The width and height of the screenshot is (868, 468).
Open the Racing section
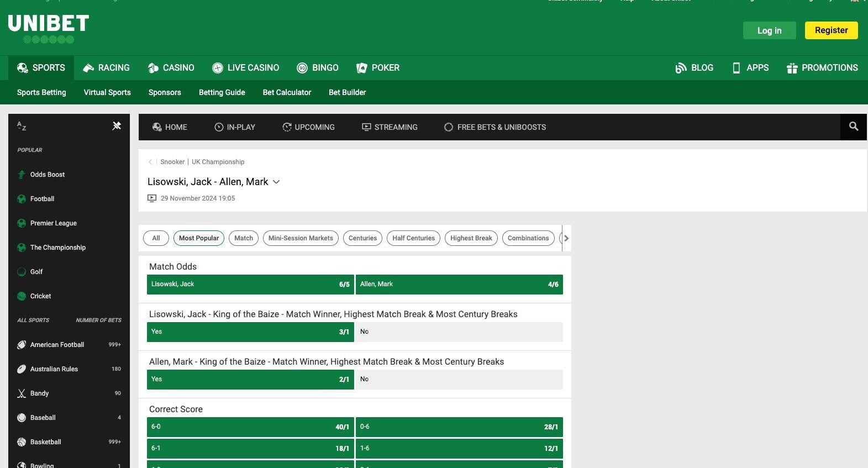coord(106,68)
